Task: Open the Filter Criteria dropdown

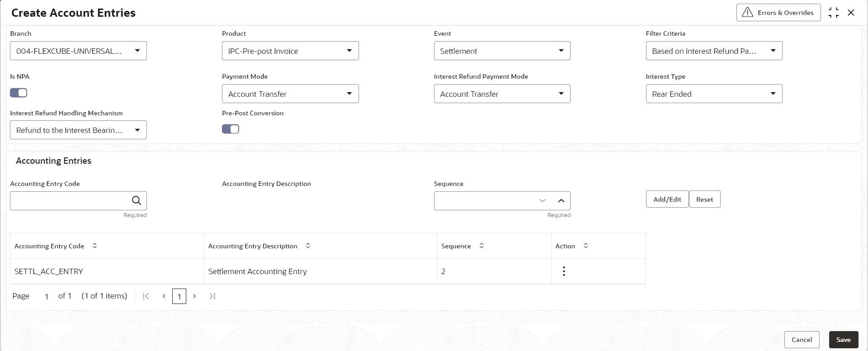Action: 773,51
